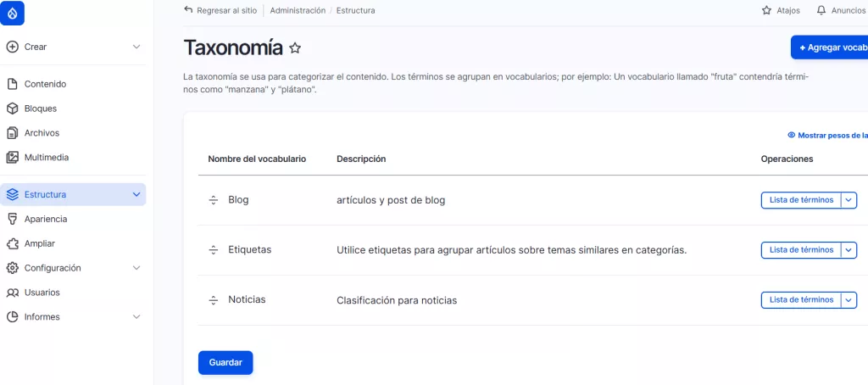
Task: Click the drag handle for Blog row
Action: coord(214,200)
